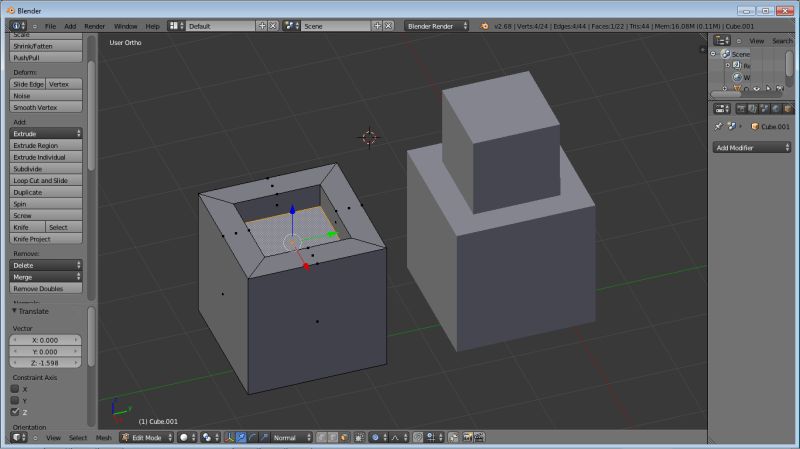This screenshot has height=449, width=800.
Task: Click the X vector value field
Action: pyautogui.click(x=45, y=340)
